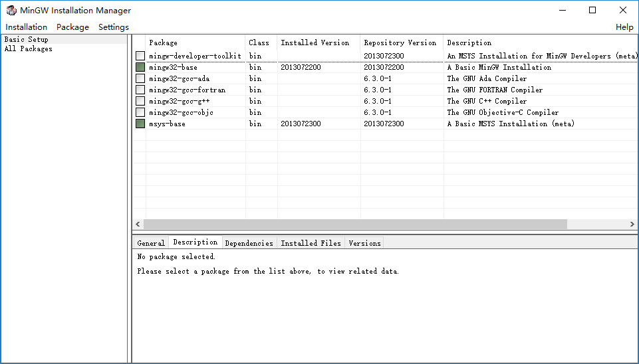The height and width of the screenshot is (364, 639).
Task: Toggle the msys-base checkbox
Action: tap(140, 124)
